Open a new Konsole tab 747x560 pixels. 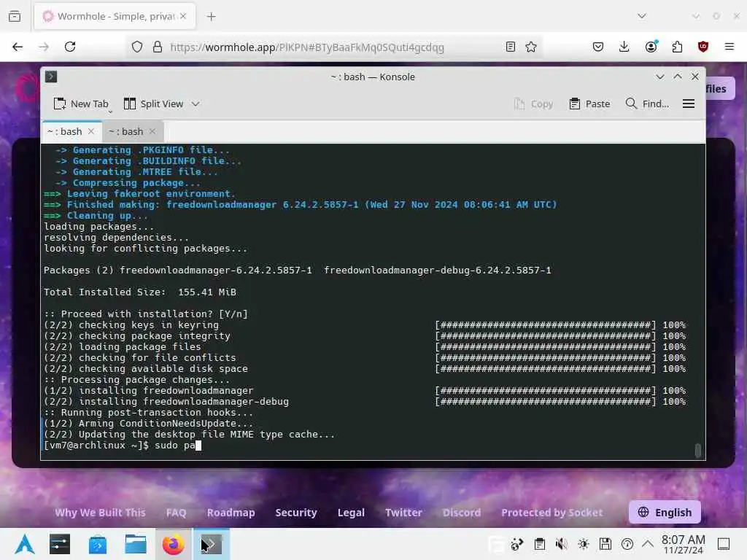pyautogui.click(x=81, y=104)
